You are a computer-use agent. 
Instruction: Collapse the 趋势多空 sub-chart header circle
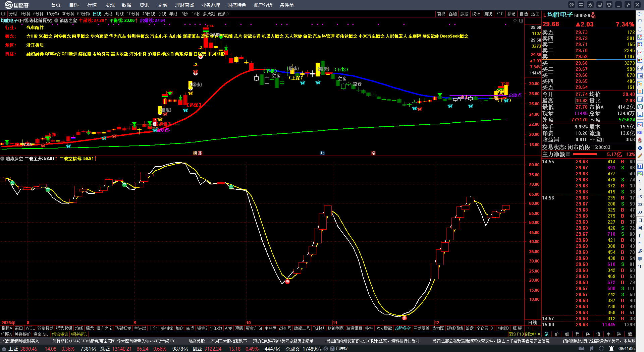click(2, 159)
